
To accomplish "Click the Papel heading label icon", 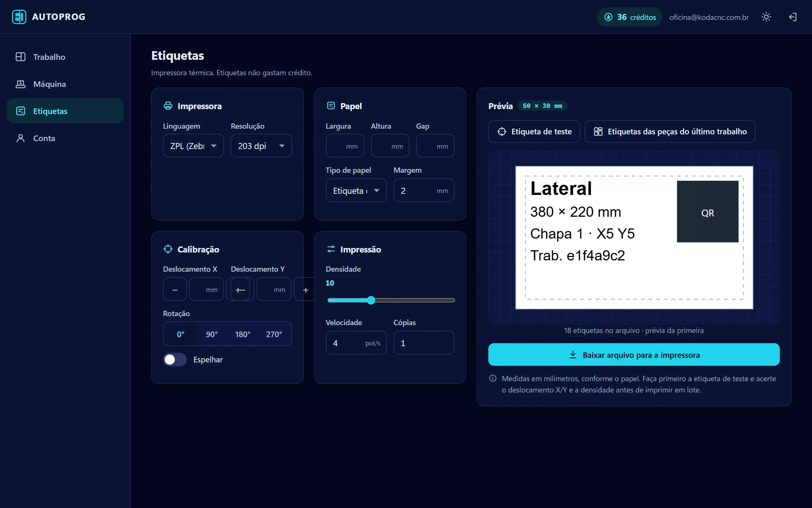I will [331, 106].
